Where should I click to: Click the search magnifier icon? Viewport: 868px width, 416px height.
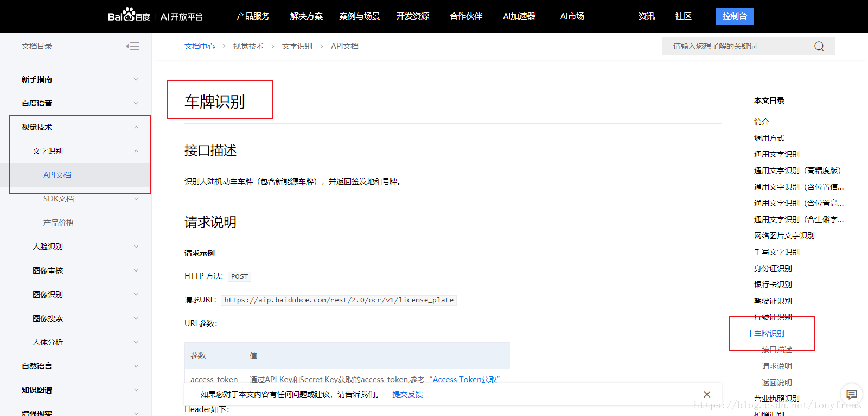point(819,46)
